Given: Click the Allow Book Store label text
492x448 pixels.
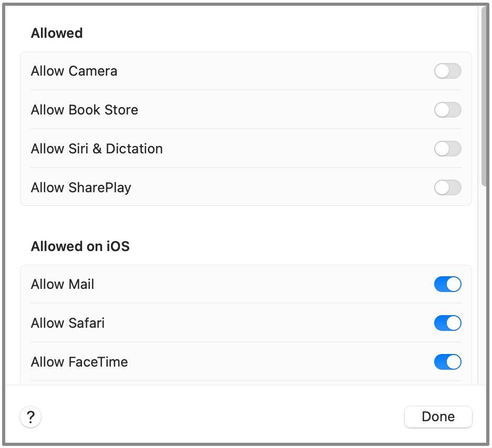Looking at the screenshot, I should (85, 110).
